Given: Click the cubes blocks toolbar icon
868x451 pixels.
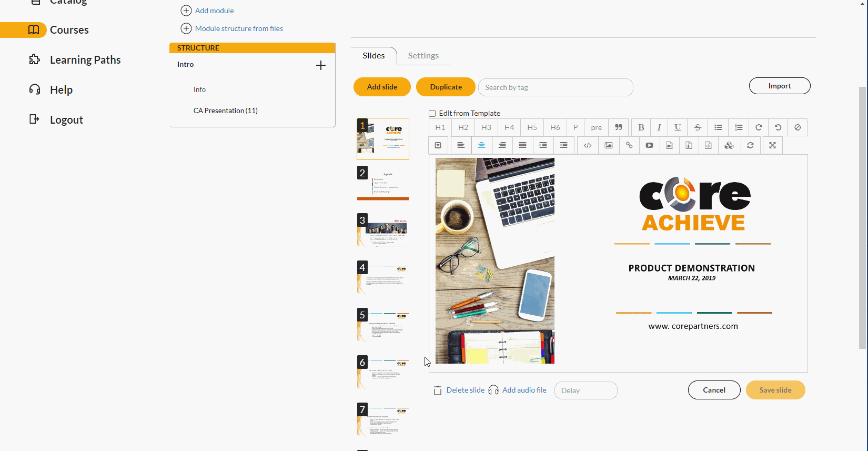Looking at the screenshot, I should 729,145.
